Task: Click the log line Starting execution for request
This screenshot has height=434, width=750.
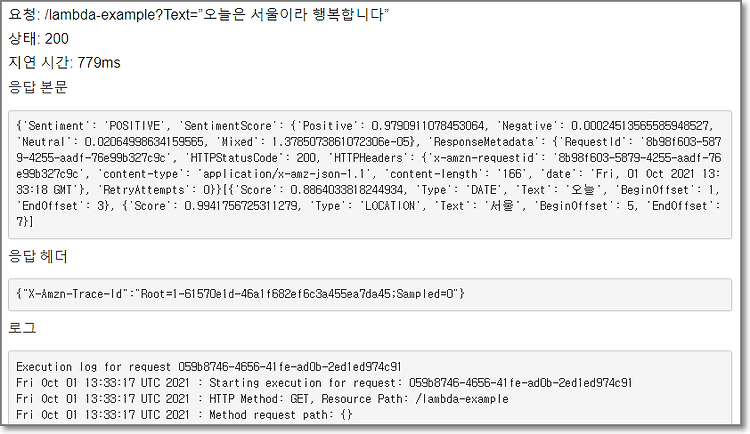Action: (324, 383)
